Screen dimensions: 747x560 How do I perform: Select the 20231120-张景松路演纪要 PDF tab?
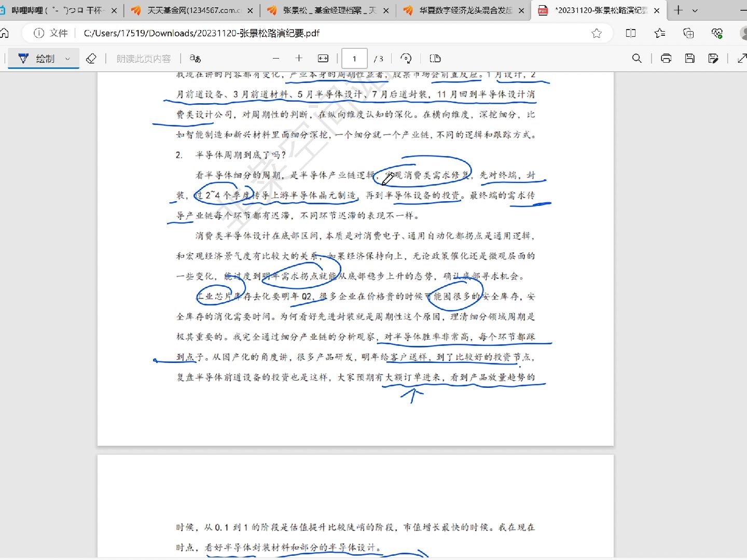coord(599,10)
